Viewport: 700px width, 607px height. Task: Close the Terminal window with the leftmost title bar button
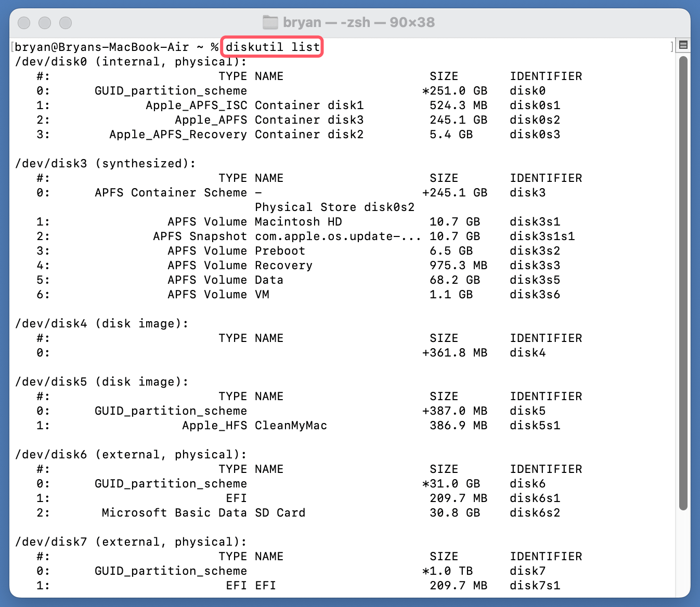(x=24, y=23)
